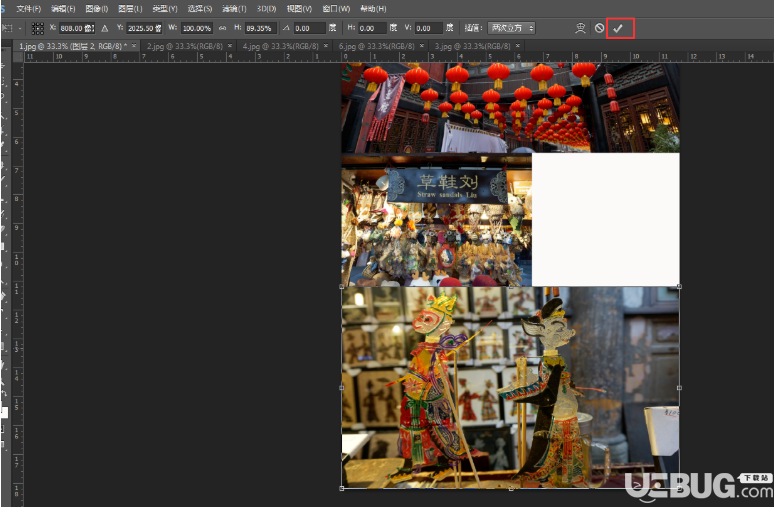This screenshot has width=774, height=507.
Task: Open the interpolation method dropdown
Action: tap(511, 28)
